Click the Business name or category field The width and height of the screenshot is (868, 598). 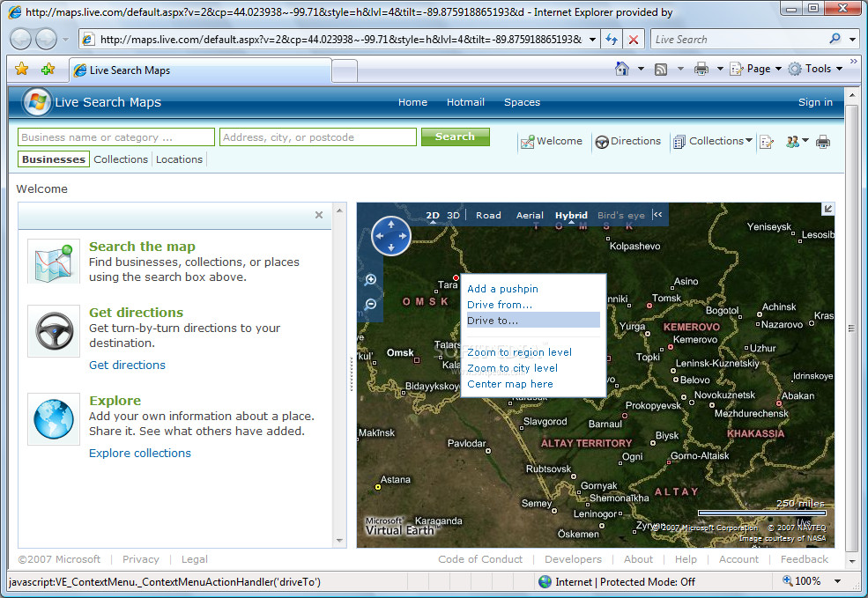pos(116,137)
